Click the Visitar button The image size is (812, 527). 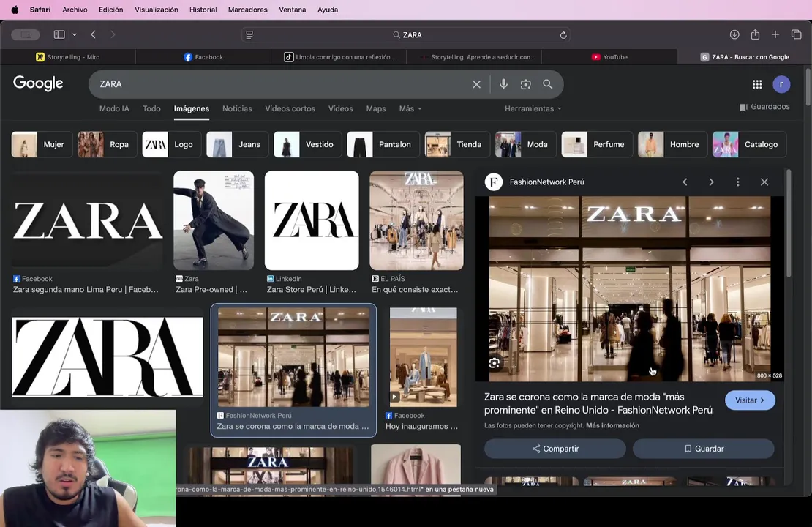pyautogui.click(x=749, y=400)
